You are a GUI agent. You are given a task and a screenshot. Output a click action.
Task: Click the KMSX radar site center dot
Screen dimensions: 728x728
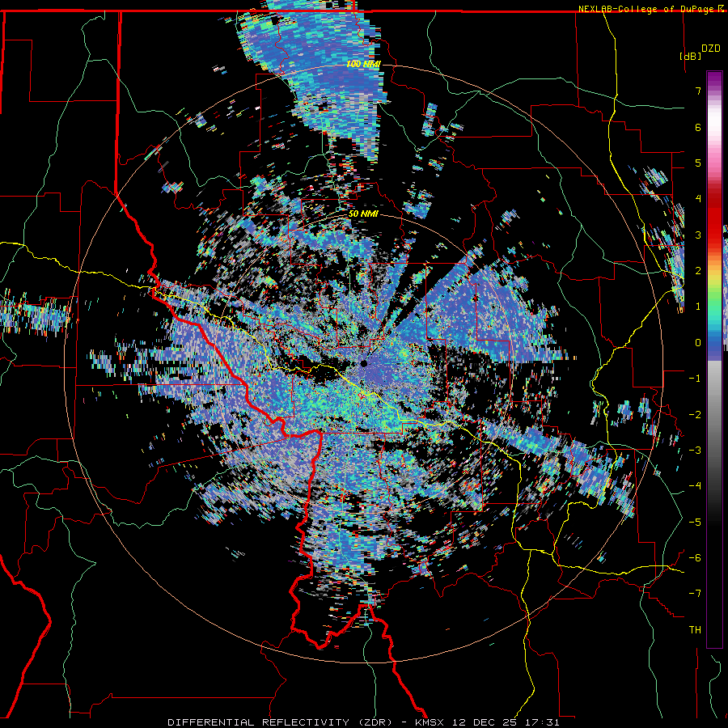point(364,363)
